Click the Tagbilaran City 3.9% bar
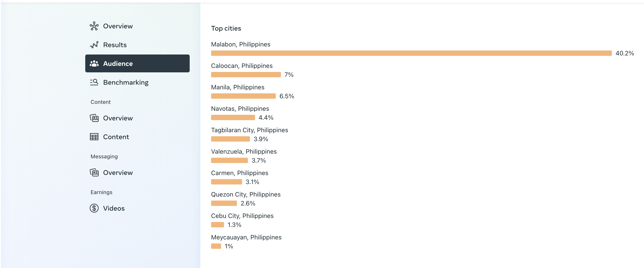The height and width of the screenshot is (268, 644). (x=230, y=139)
